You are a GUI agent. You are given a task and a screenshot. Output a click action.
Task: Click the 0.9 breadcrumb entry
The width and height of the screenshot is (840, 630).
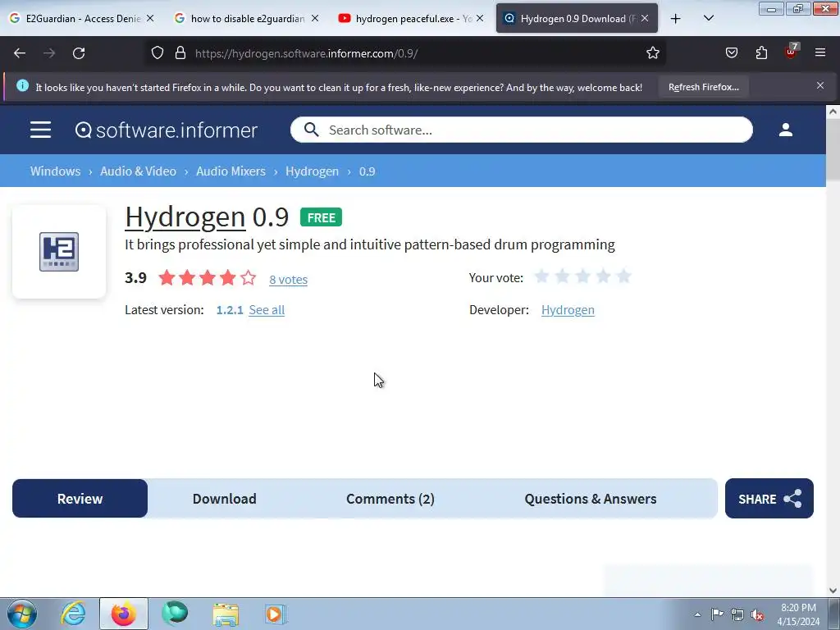click(367, 171)
